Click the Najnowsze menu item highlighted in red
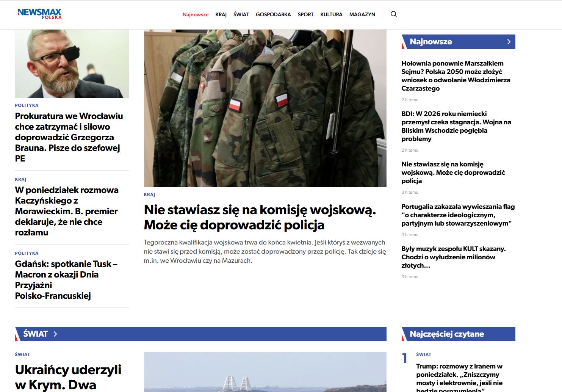The height and width of the screenshot is (392, 562). pyautogui.click(x=195, y=14)
